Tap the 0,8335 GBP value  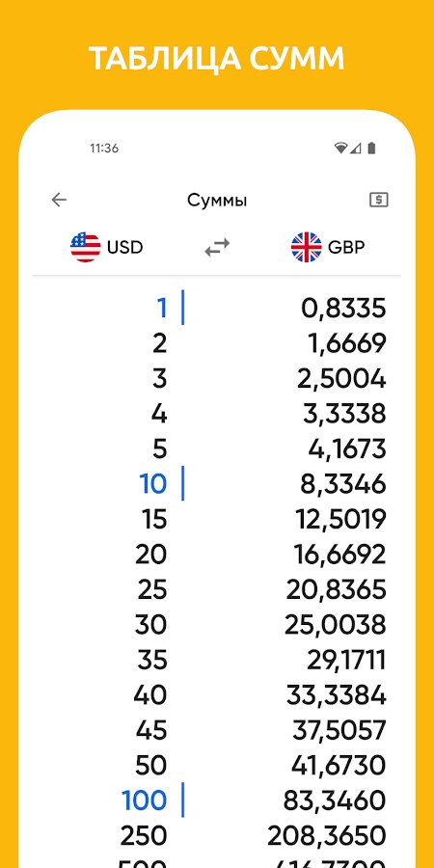pyautogui.click(x=343, y=309)
